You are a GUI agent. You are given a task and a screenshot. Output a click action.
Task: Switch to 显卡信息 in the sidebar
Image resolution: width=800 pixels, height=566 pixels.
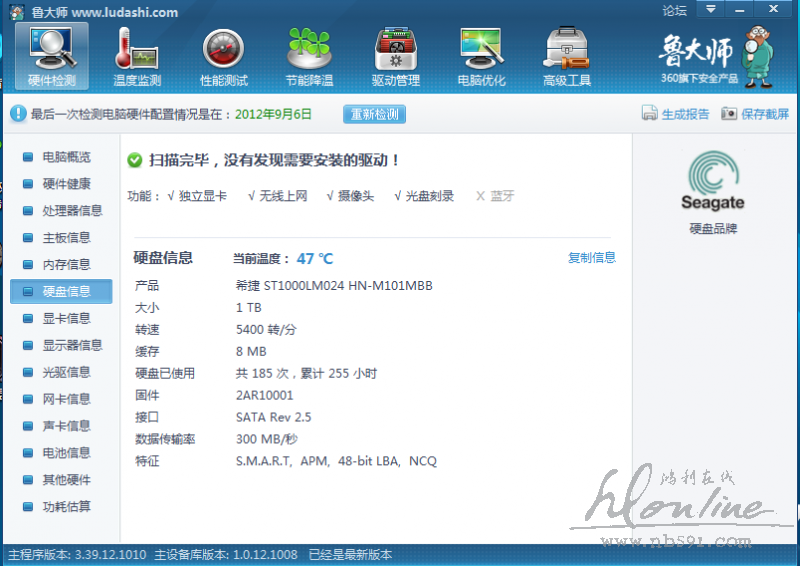coord(66,318)
